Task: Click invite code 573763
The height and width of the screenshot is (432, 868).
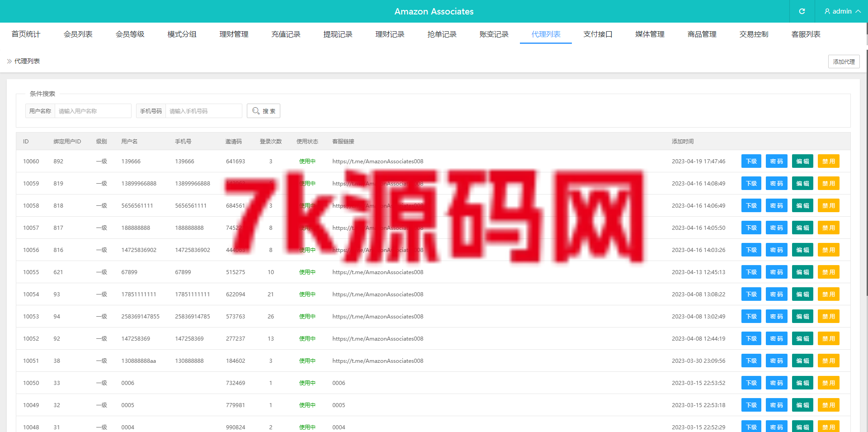Action: 236,316
